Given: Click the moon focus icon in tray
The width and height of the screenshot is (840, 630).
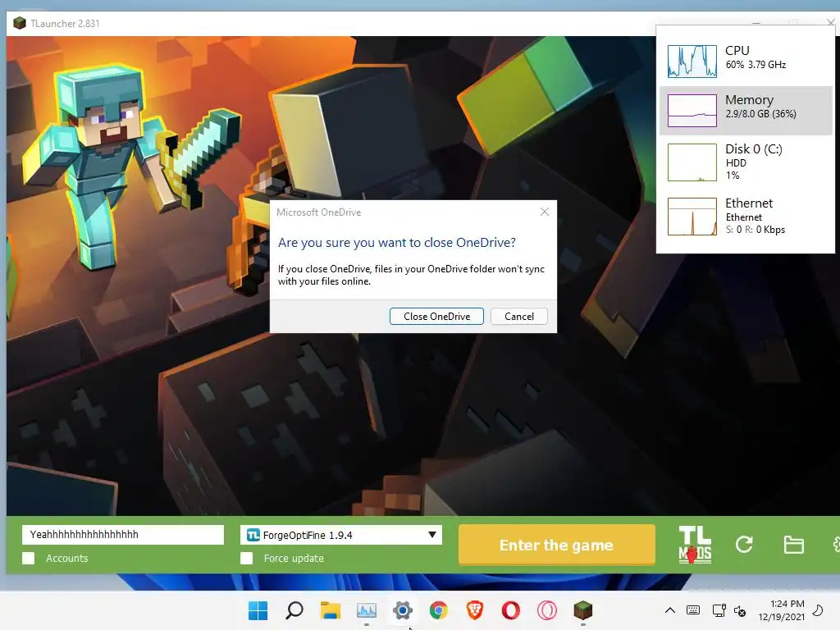Looking at the screenshot, I should tap(818, 610).
